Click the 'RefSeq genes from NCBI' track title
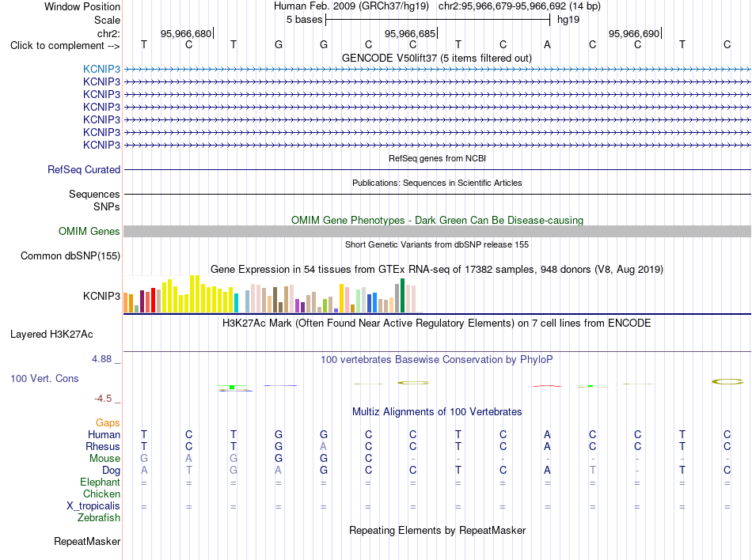 tap(437, 158)
